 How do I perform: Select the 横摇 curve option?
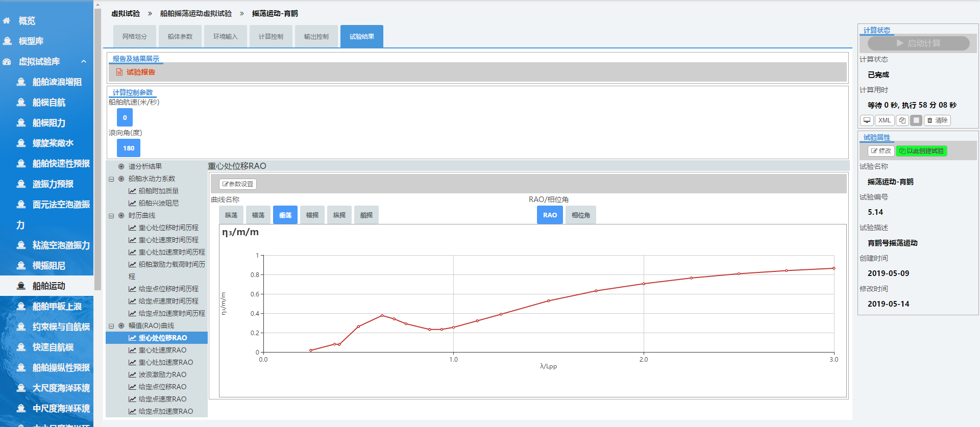point(312,215)
